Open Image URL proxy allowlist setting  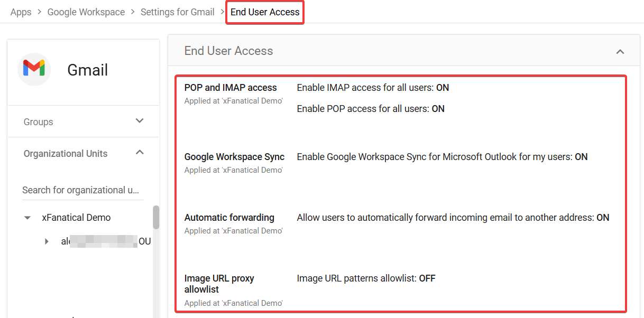pos(219,284)
